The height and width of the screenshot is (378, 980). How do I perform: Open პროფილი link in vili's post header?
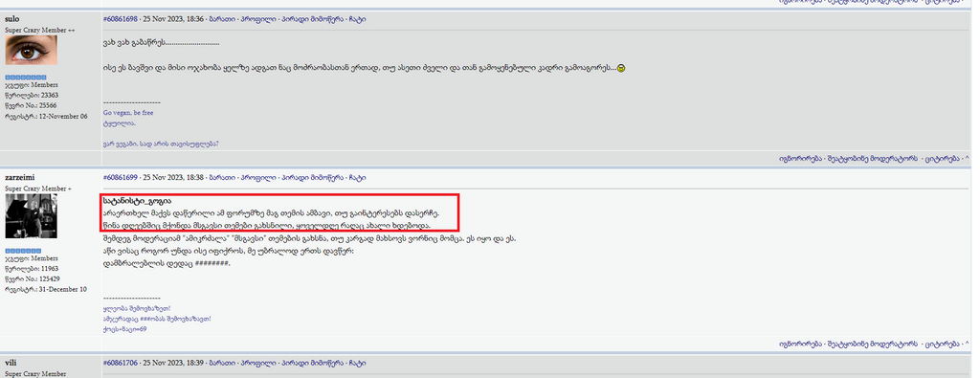point(258,363)
